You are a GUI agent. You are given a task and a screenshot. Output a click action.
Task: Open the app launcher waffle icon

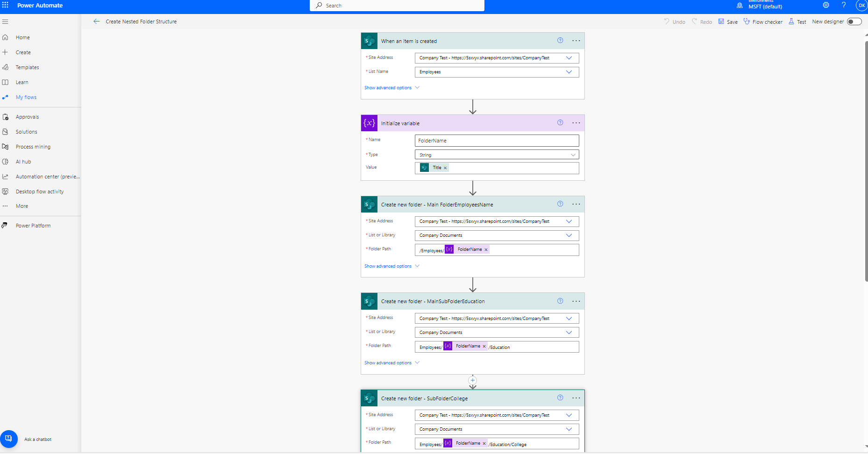pyautogui.click(x=6, y=5)
